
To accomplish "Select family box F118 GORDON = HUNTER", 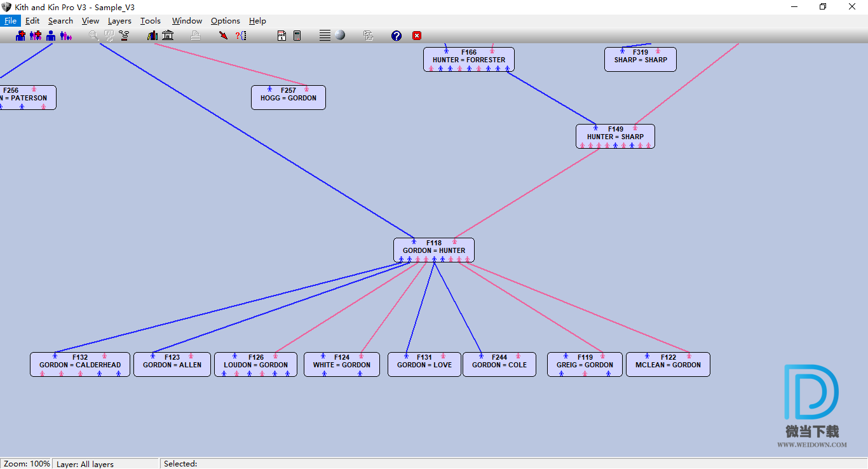I will pos(434,250).
